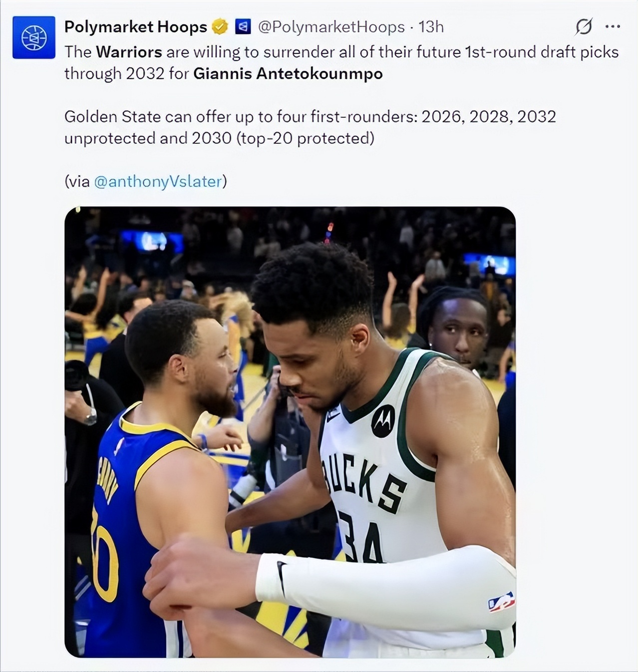
Task: Click the Motorola logo on the white jersey
Action: pos(383,421)
